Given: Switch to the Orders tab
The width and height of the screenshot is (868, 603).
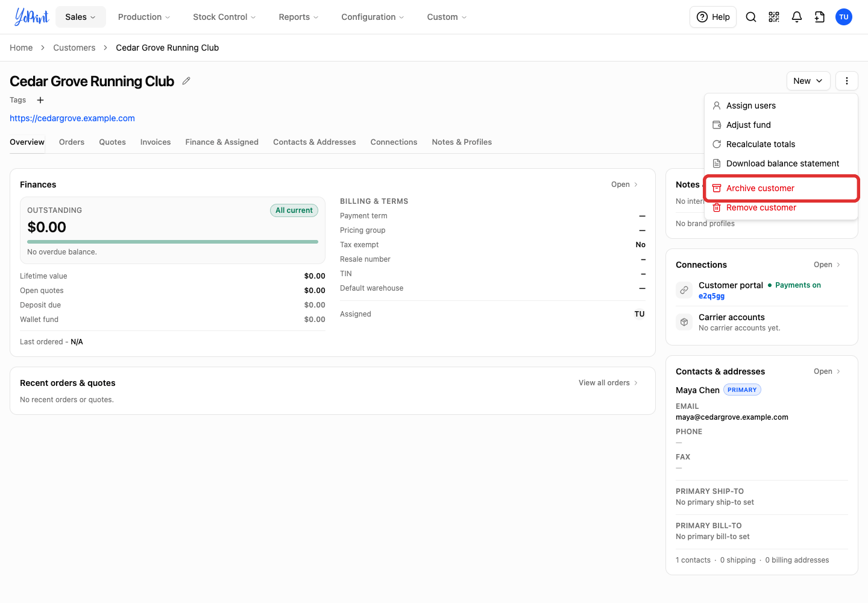Looking at the screenshot, I should tap(72, 142).
